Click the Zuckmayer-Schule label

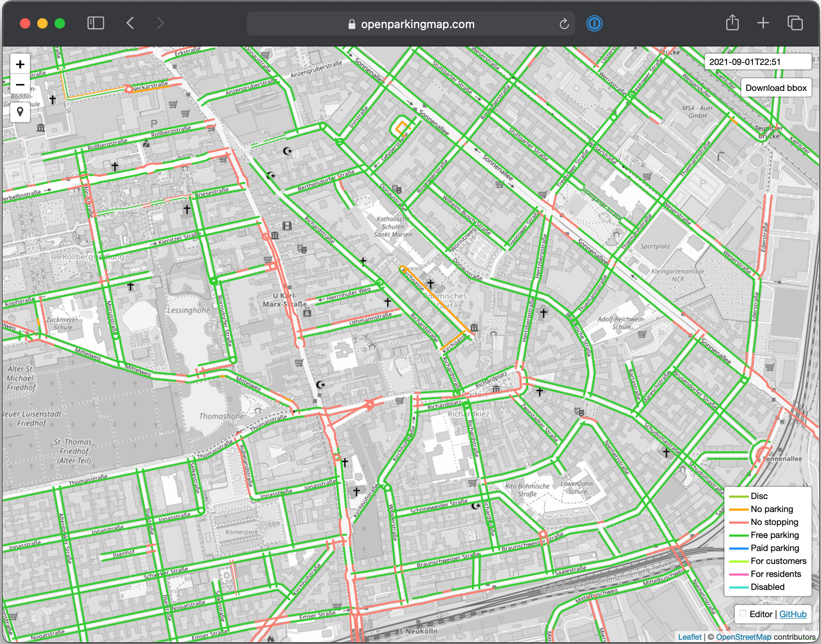[x=63, y=323]
